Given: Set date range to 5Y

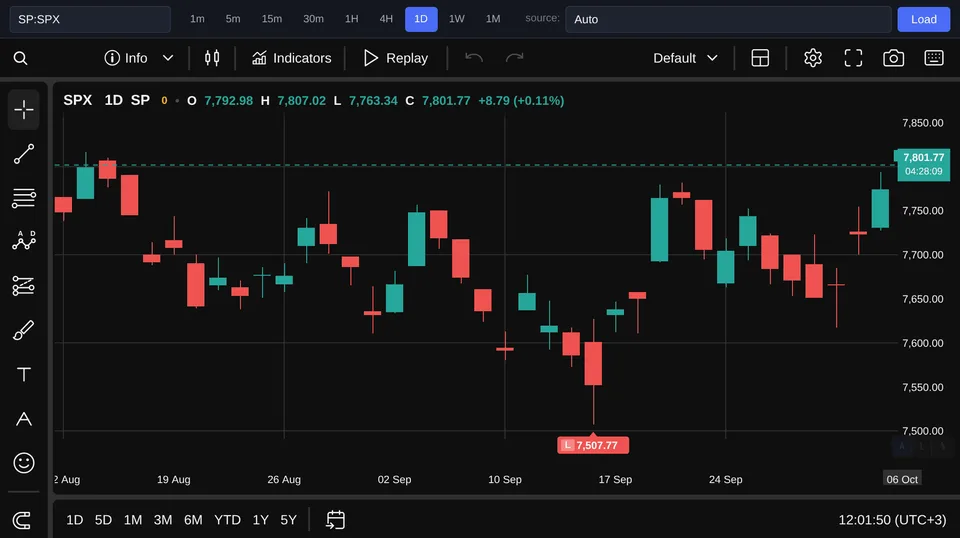Looking at the screenshot, I should coord(288,520).
